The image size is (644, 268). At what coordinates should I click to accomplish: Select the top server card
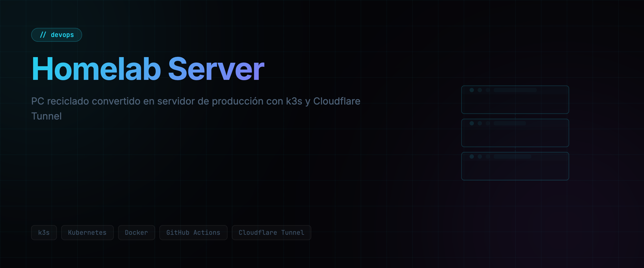(515, 100)
